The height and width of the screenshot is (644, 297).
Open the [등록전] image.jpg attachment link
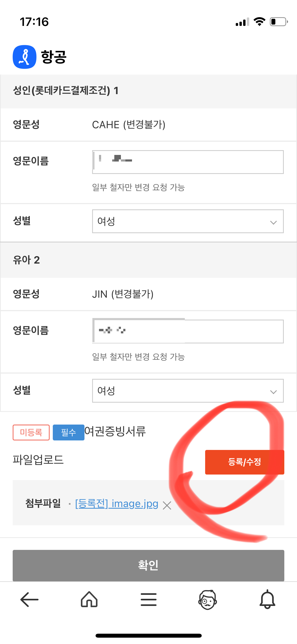pyautogui.click(x=117, y=504)
